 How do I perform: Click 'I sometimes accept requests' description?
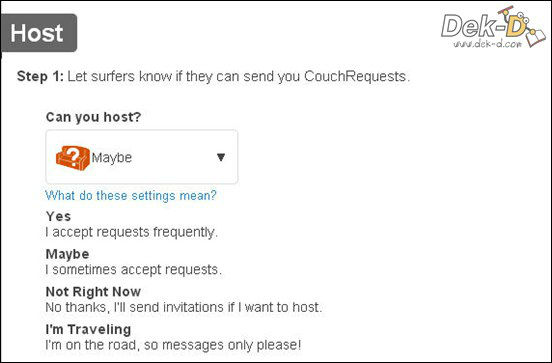tap(133, 270)
